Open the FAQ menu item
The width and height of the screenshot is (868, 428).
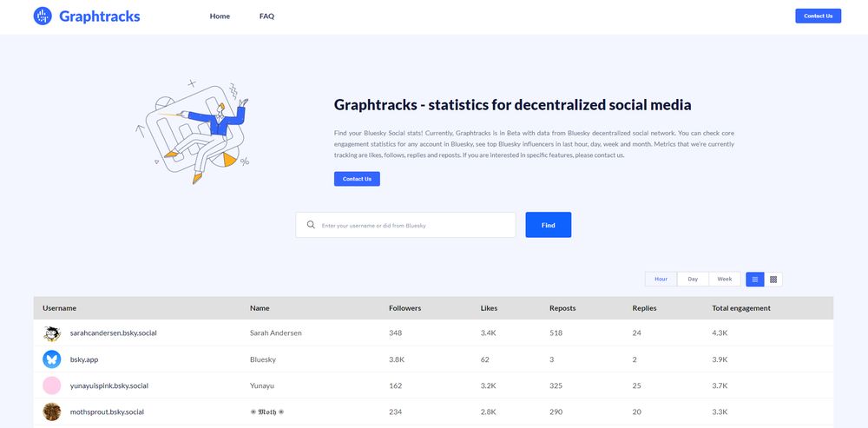coord(266,16)
